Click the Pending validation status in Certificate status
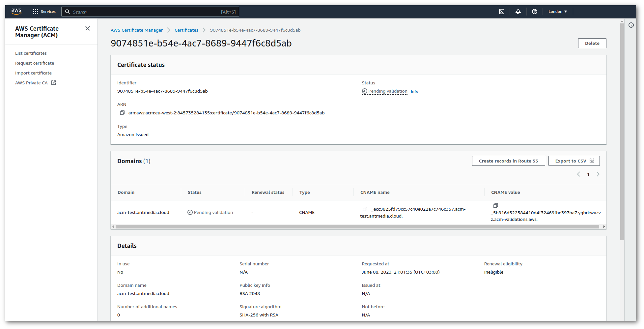644x329 pixels. [385, 91]
